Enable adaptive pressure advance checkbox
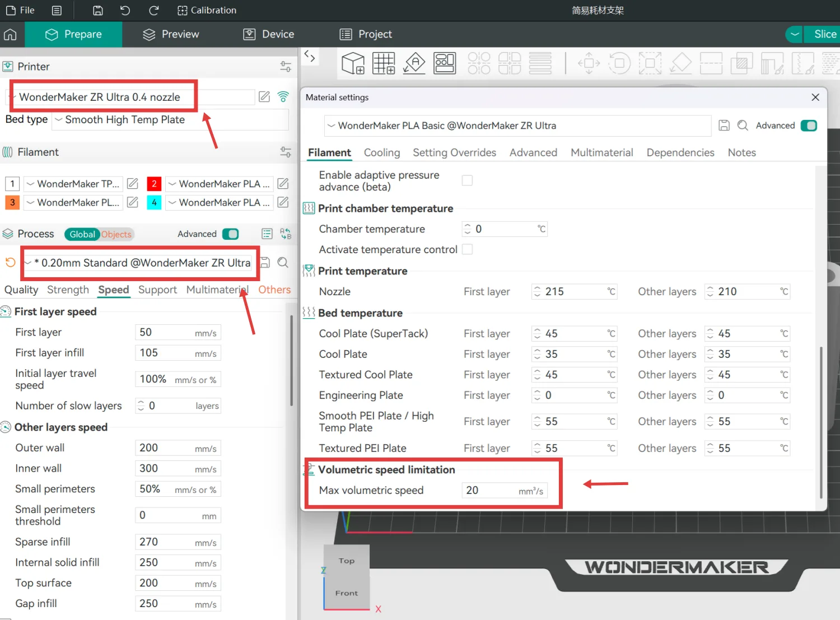This screenshot has width=840, height=620. [467, 180]
